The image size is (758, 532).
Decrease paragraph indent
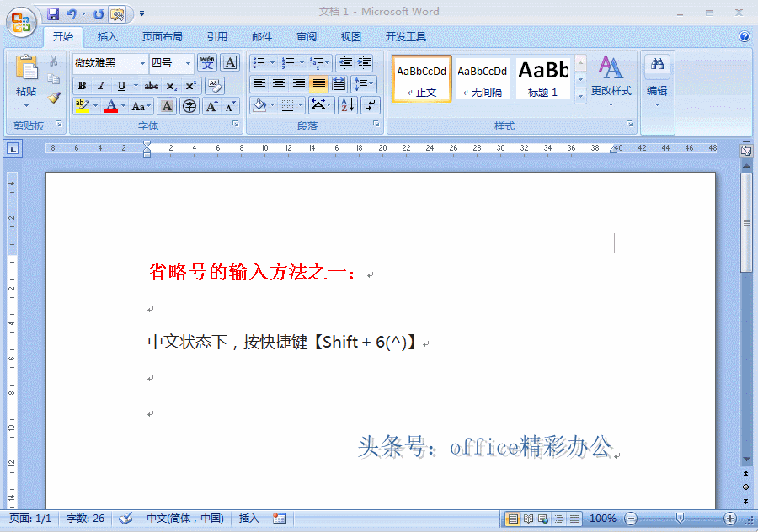point(345,63)
